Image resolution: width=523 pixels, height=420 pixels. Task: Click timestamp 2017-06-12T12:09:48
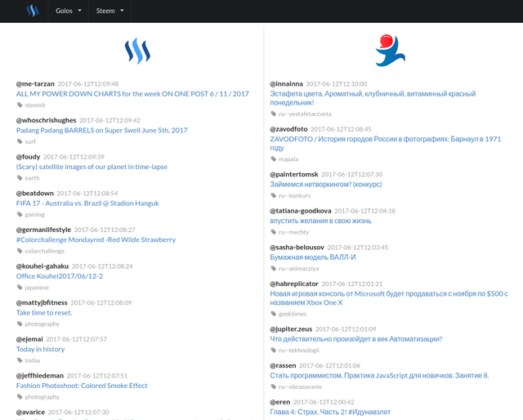[88, 84]
